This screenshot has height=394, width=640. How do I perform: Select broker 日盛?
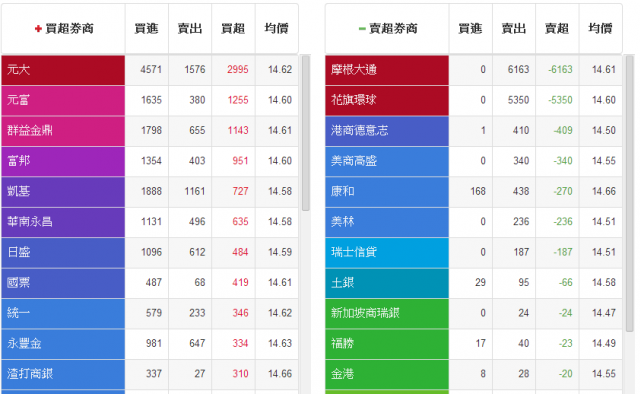click(x=63, y=252)
